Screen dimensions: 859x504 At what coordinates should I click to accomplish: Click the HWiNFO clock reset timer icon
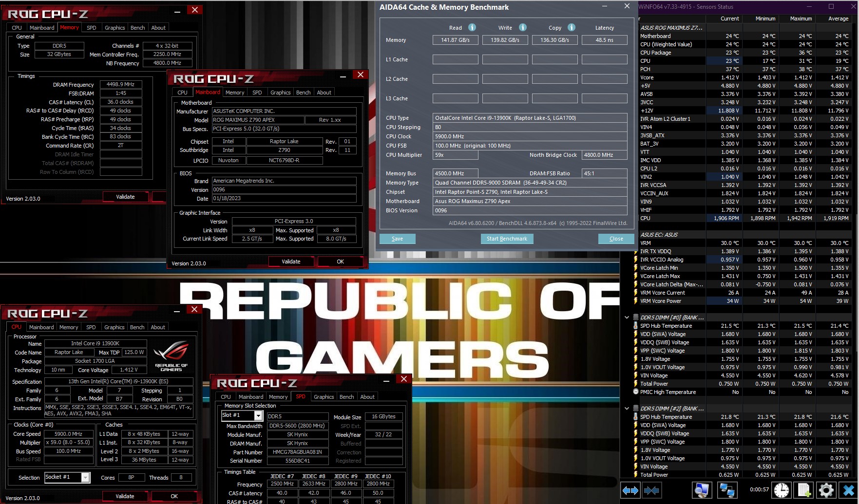point(782,490)
